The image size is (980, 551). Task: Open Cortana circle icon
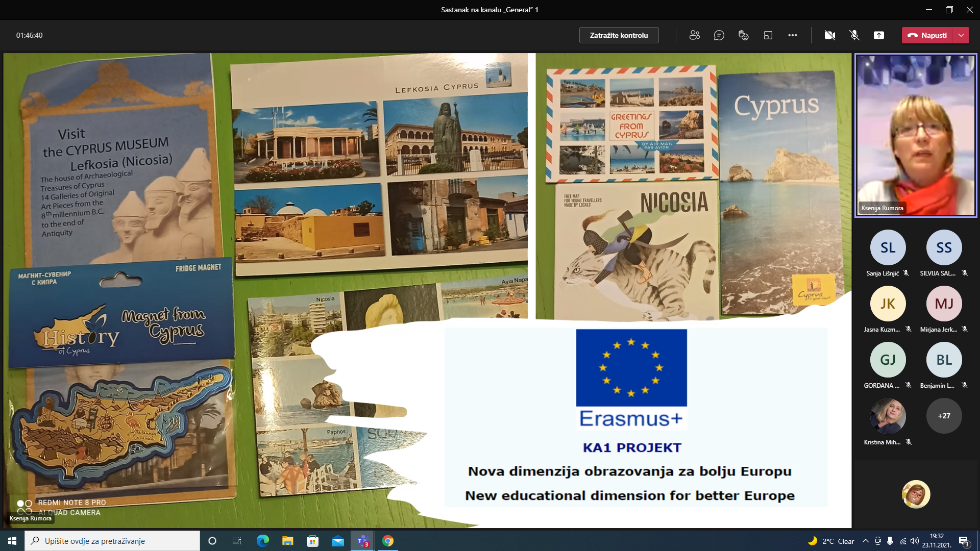click(212, 541)
